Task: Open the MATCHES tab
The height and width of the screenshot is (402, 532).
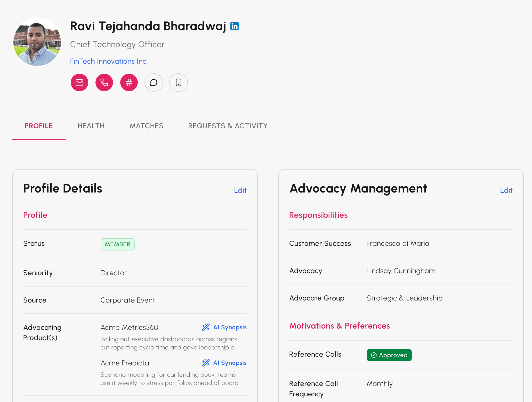Action: tap(146, 126)
